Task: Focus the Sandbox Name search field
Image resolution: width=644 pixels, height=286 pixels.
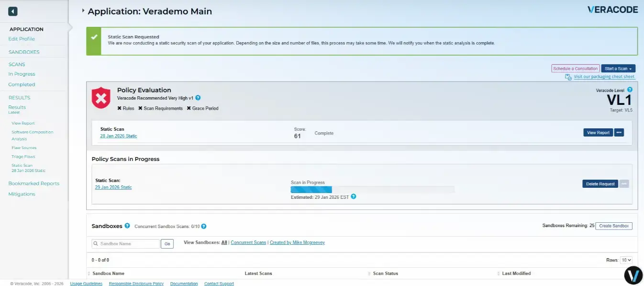Action: 126,244
